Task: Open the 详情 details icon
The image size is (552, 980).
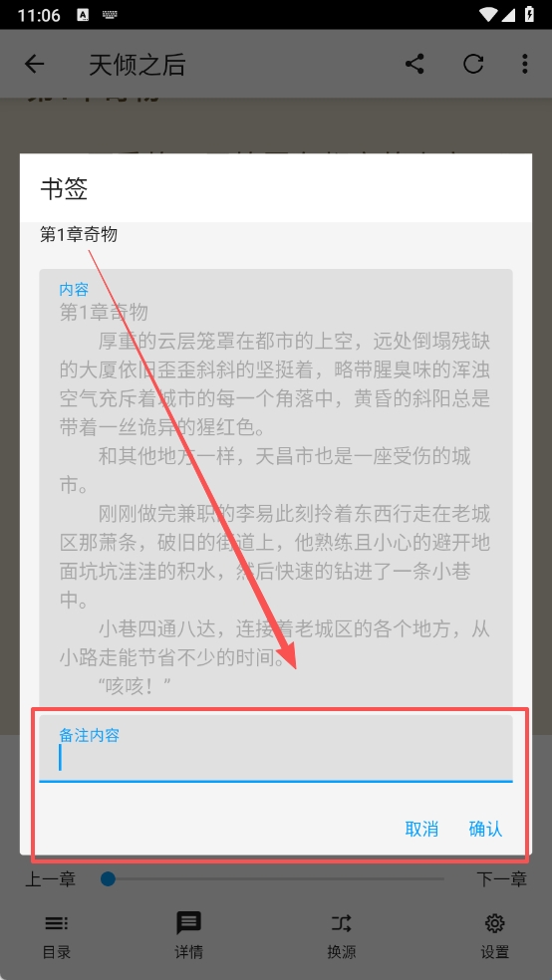Action: (188, 923)
